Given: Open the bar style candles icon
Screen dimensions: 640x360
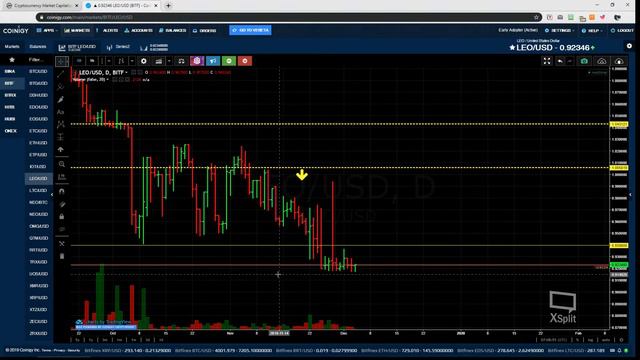Looking at the screenshot, I should pos(121,61).
